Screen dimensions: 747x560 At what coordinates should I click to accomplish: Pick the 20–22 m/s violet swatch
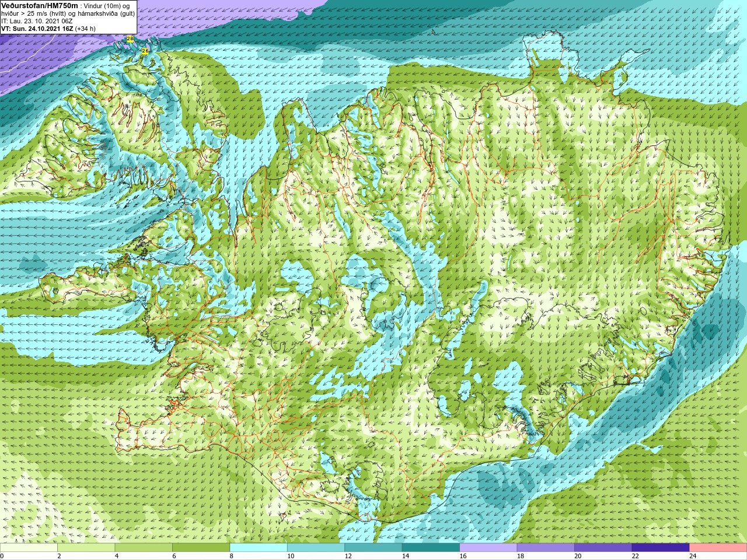pos(603,548)
